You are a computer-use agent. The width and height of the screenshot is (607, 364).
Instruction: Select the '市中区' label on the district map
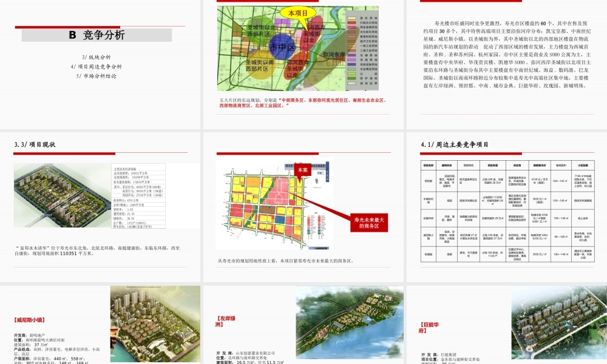pyautogui.click(x=282, y=47)
